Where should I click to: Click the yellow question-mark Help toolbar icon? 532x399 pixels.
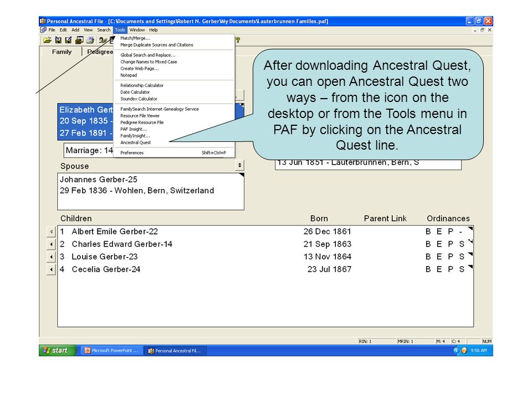pos(238,40)
